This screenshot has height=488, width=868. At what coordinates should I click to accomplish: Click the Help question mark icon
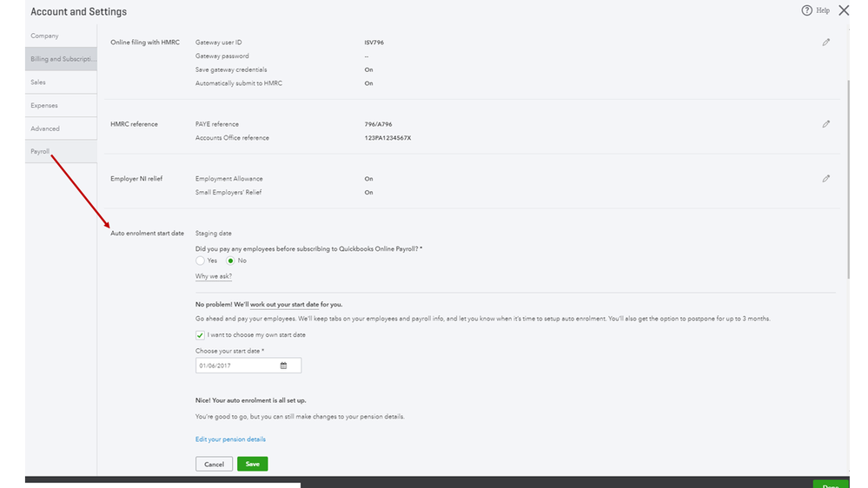(x=806, y=11)
